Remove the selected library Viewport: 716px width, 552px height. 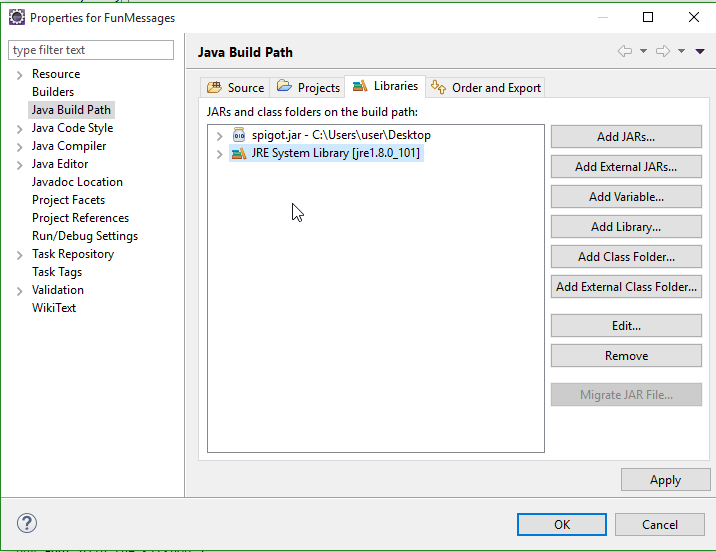626,356
